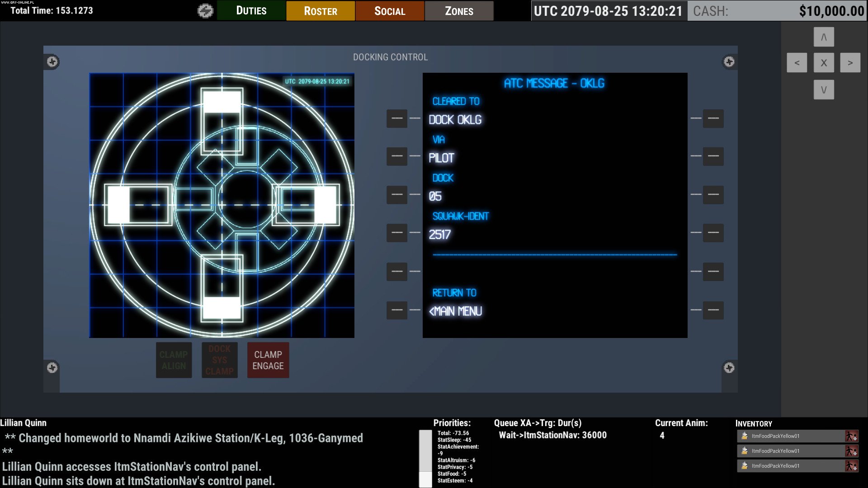
Task: Toggle the switch left of DOCK OKLG
Action: (397, 118)
